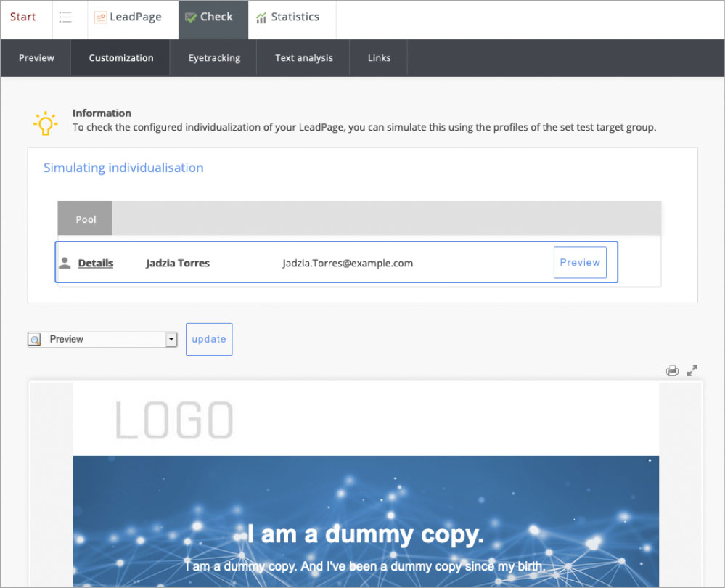
Task: Click the Preview button for Jadzia Torres
Action: click(580, 263)
